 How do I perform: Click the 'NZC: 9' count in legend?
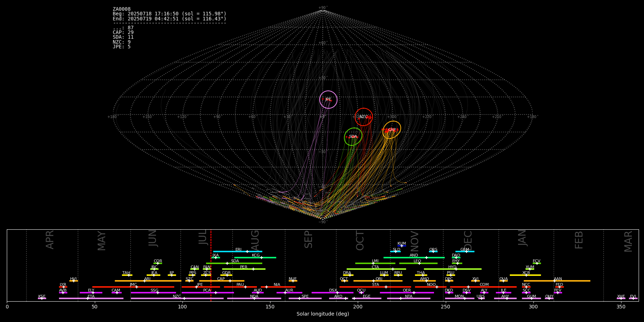point(122,42)
